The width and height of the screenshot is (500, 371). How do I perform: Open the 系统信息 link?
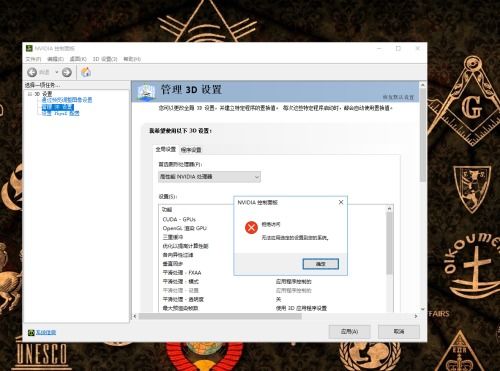46,332
